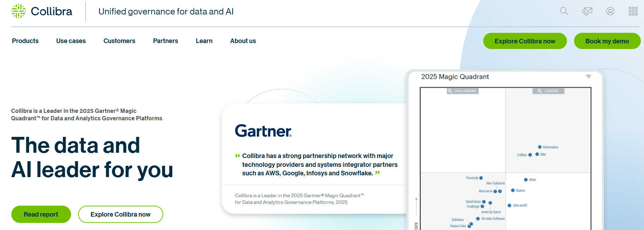Screen dimensions: 644x230
Task: Click the Book my demo button
Action: click(x=607, y=41)
